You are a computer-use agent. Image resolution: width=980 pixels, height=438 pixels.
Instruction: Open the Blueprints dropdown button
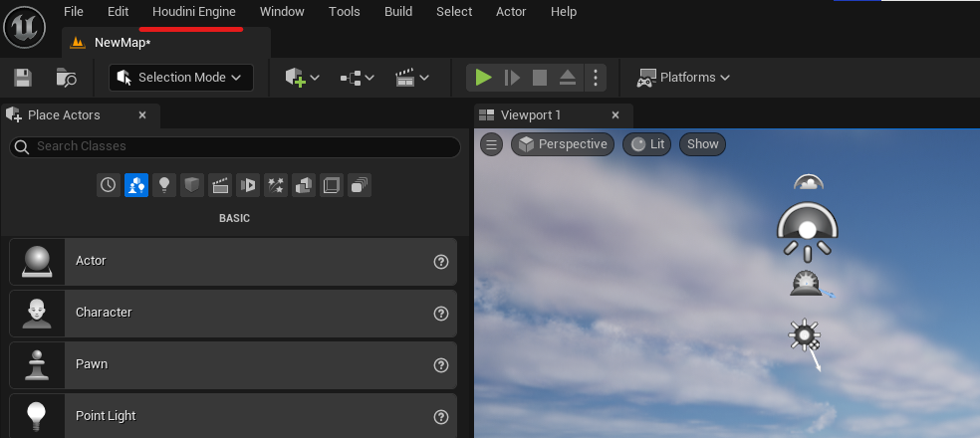(357, 78)
